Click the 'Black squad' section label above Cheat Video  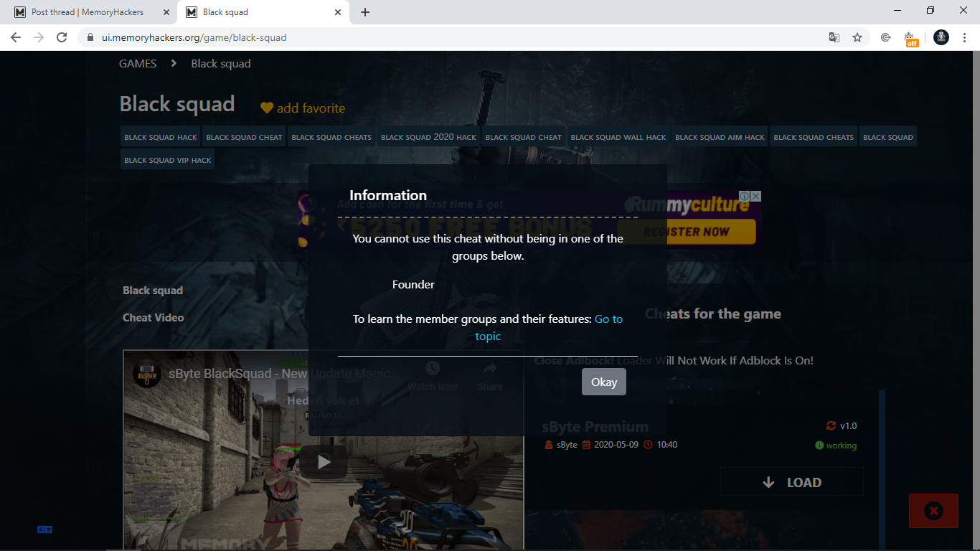click(x=153, y=290)
